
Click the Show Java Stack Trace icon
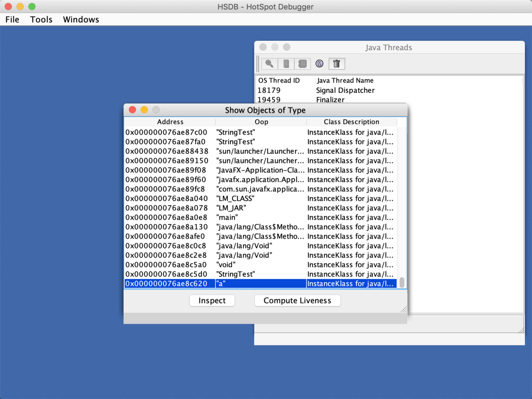302,64
